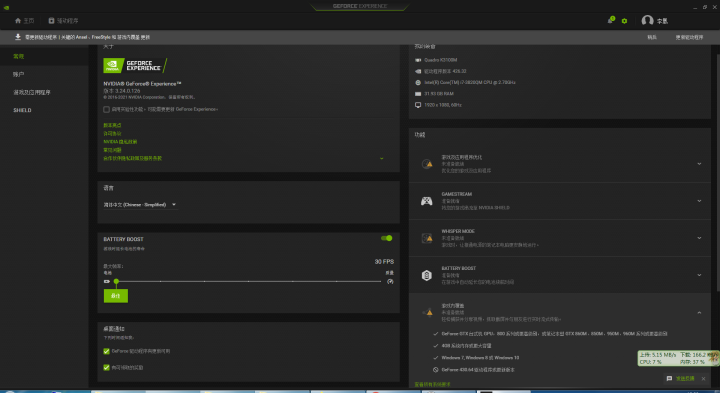Screen dimensions: 720x393
Task: Select the General settings sidebar item
Action: point(18,56)
